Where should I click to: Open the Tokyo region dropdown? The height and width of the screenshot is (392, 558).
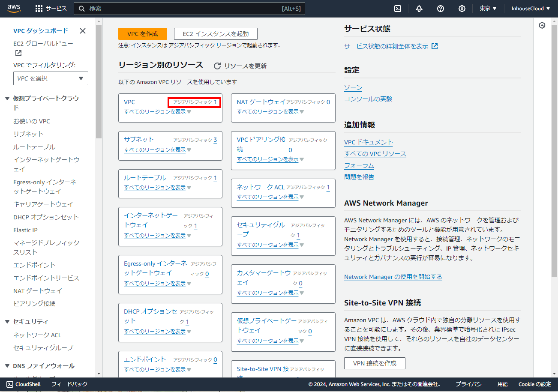pyautogui.click(x=488, y=9)
